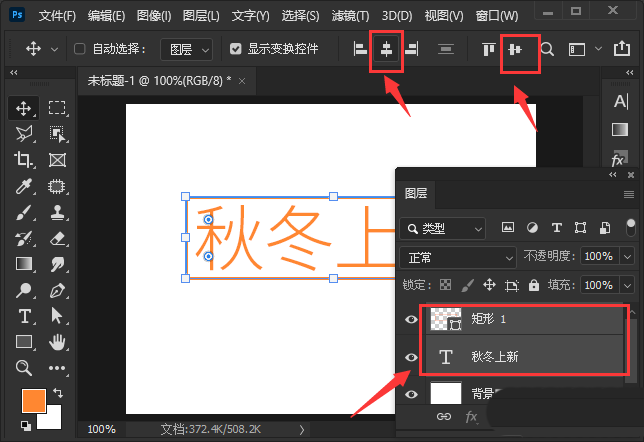Select the Rectangular Marquee tool
This screenshot has width=644, height=442.
click(57, 108)
